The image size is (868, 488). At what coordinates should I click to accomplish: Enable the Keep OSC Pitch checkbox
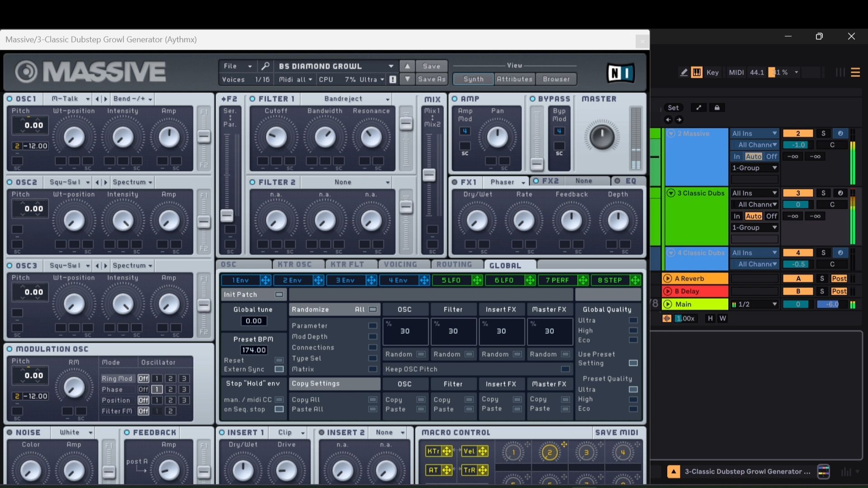(565, 369)
